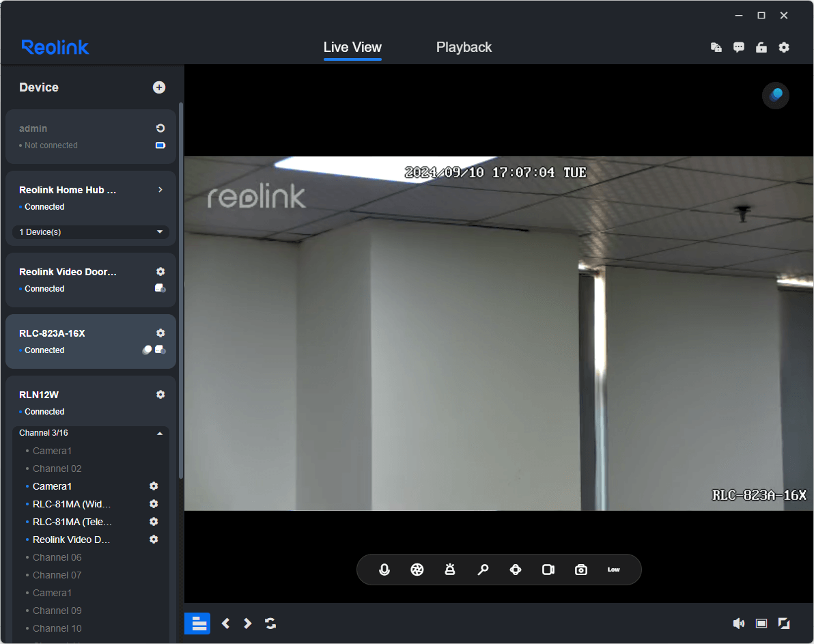The width and height of the screenshot is (814, 644).
Task: Click the live video feed of RLC-823A-16X
Action: [499, 333]
